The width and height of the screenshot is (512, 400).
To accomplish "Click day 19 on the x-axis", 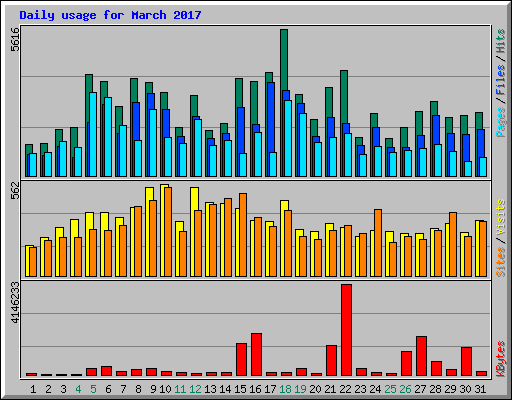I will point(300,389).
